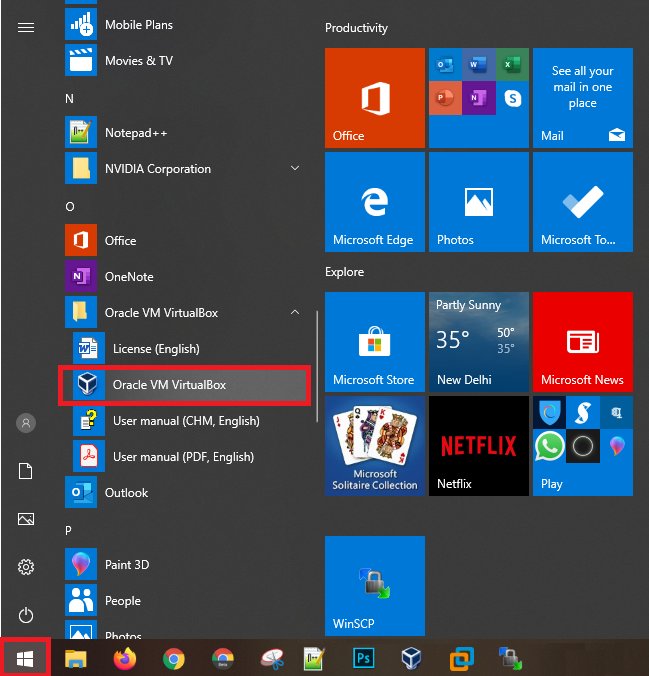Expand the NVIDIA Corporation folder chevron
This screenshot has width=649, height=676.
(295, 168)
